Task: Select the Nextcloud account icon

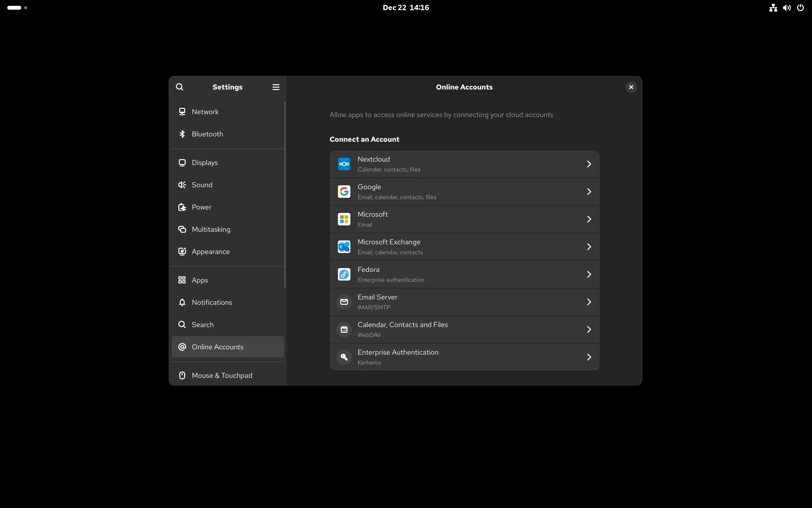Action: coord(344,164)
